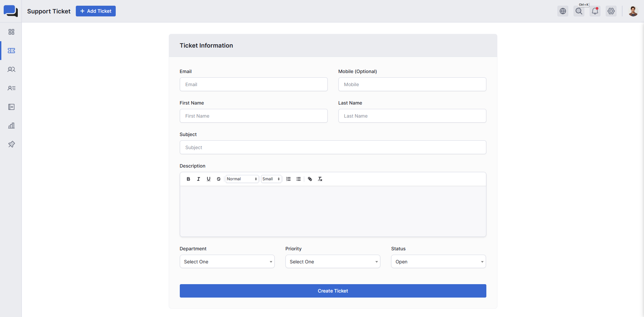Toggle bold formatting in description editor
This screenshot has height=317, width=644.
pos(189,179)
